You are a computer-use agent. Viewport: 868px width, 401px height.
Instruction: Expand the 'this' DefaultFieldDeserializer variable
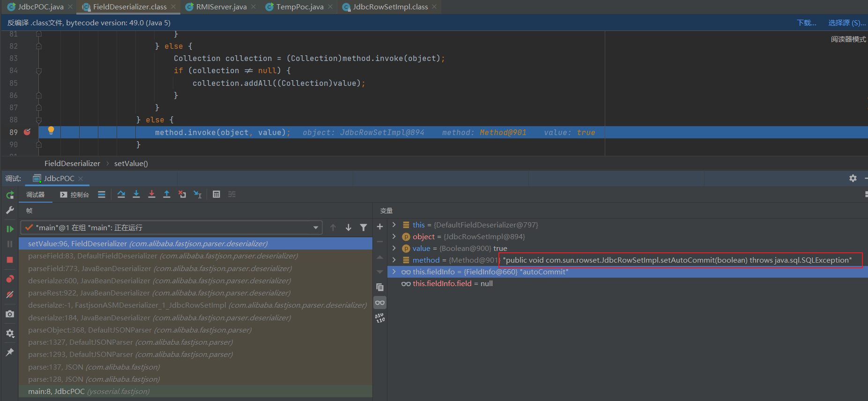[x=394, y=225]
